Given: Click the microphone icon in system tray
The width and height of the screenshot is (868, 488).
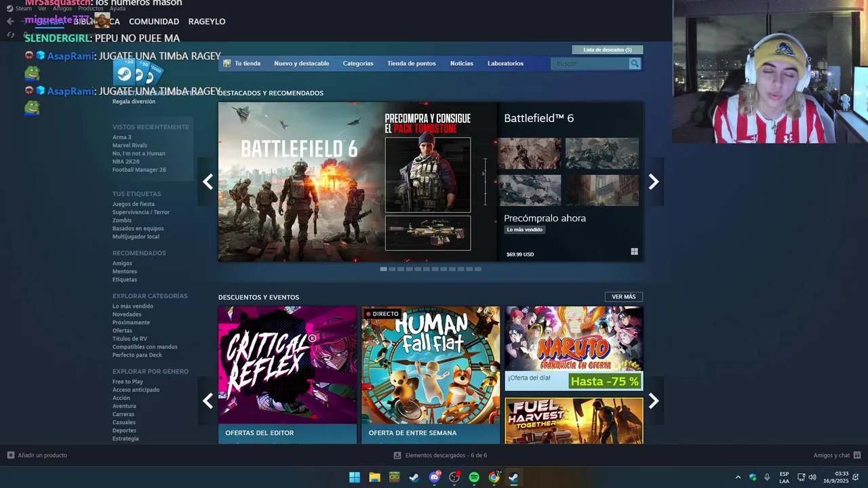Looking at the screenshot, I should [767, 477].
